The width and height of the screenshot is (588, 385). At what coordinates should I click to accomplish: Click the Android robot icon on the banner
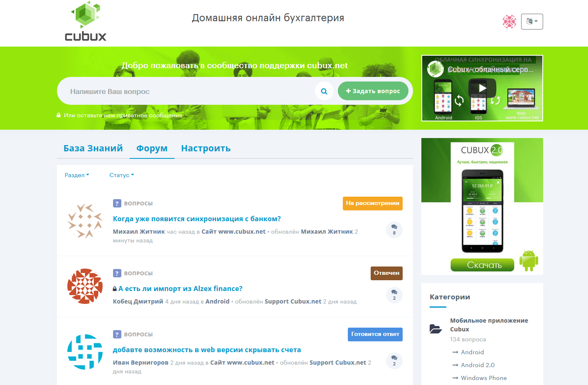529,260
